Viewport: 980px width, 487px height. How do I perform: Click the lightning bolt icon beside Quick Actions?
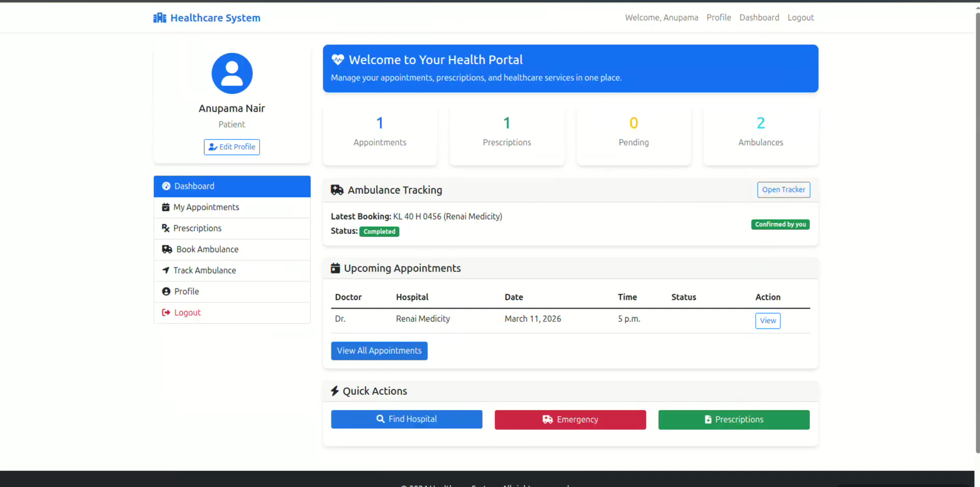335,391
